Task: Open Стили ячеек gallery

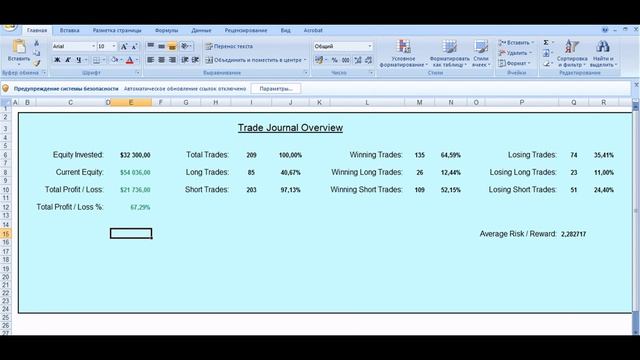Action: [481, 53]
